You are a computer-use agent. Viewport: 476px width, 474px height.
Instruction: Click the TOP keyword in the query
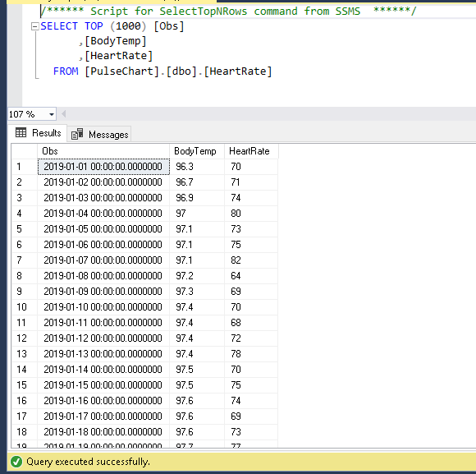tap(94, 26)
